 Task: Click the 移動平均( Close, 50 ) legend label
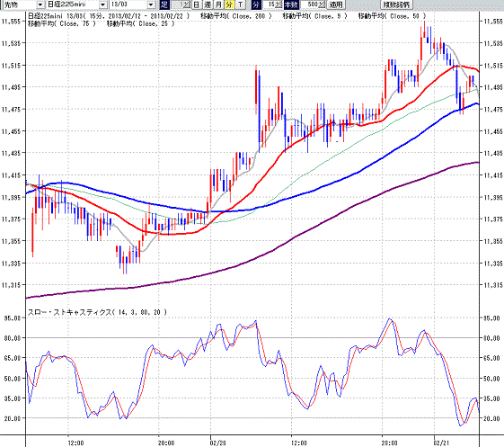point(392,16)
